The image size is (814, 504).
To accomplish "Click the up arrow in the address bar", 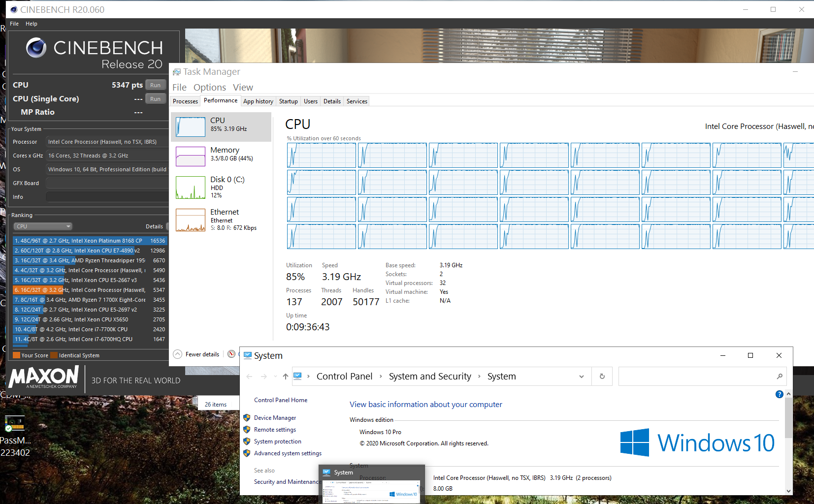I will pyautogui.click(x=285, y=376).
